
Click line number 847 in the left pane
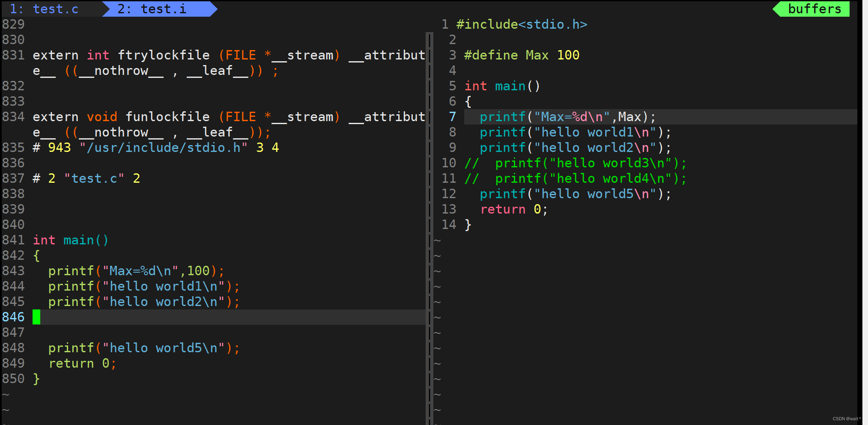pos(13,333)
